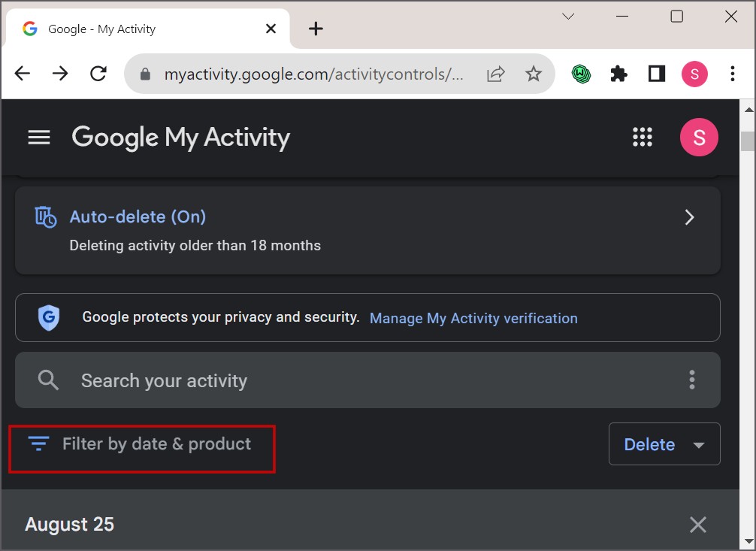
Task: Toggle the browser side panel
Action: [657, 74]
